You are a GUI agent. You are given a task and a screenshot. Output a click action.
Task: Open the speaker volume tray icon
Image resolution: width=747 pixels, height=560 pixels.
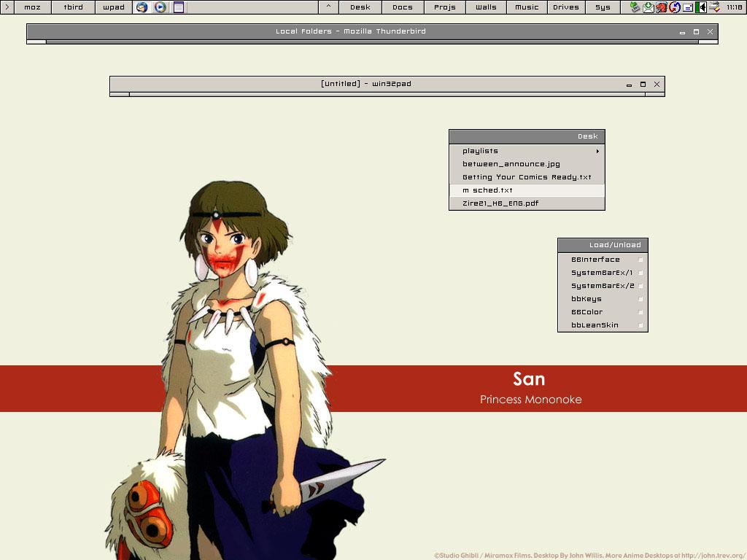click(701, 7)
